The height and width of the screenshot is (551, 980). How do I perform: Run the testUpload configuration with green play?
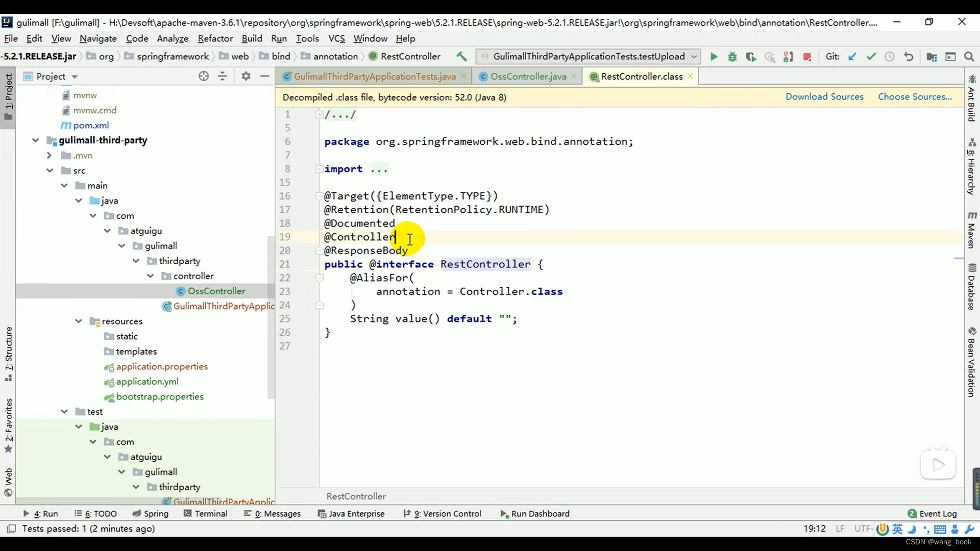pyautogui.click(x=714, y=57)
